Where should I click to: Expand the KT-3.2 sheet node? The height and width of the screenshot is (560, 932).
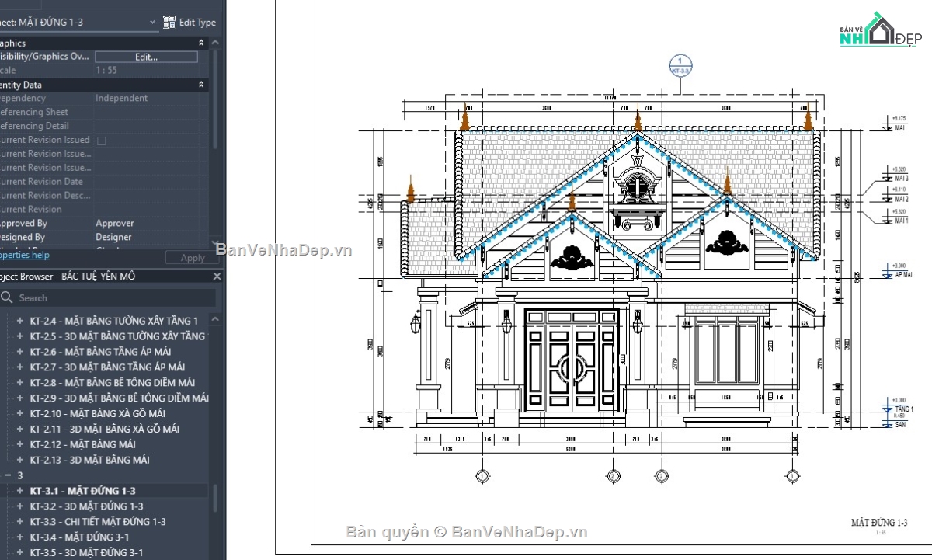20,506
